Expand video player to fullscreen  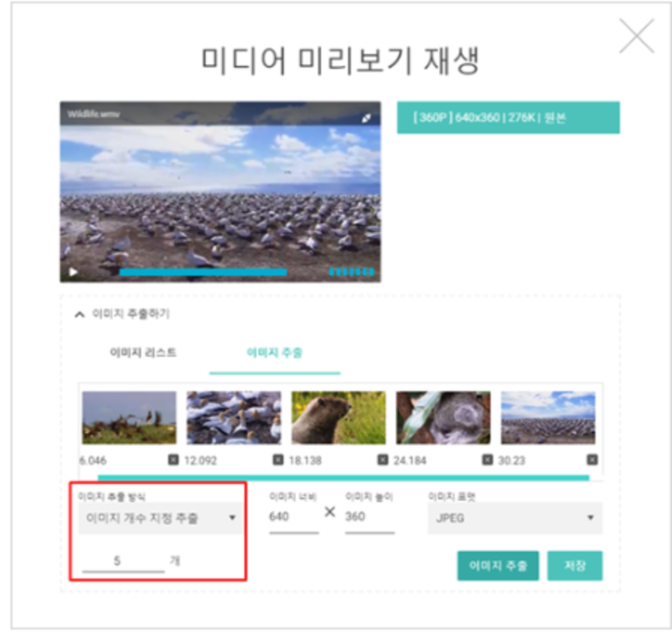click(367, 118)
